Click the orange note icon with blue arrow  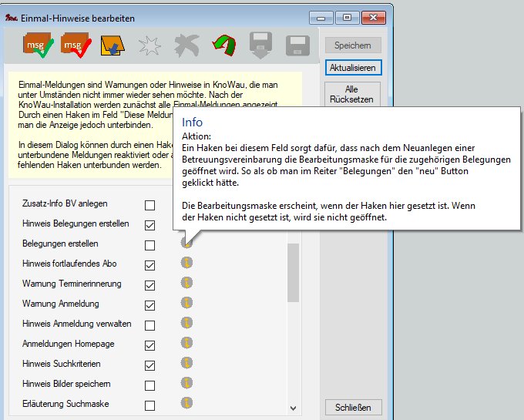[x=113, y=46]
